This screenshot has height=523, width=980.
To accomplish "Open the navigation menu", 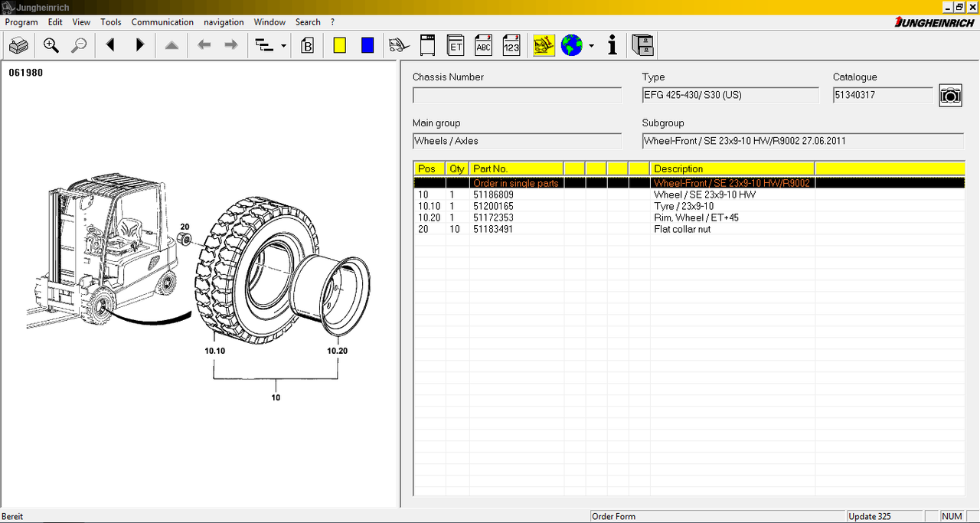I will 224,22.
